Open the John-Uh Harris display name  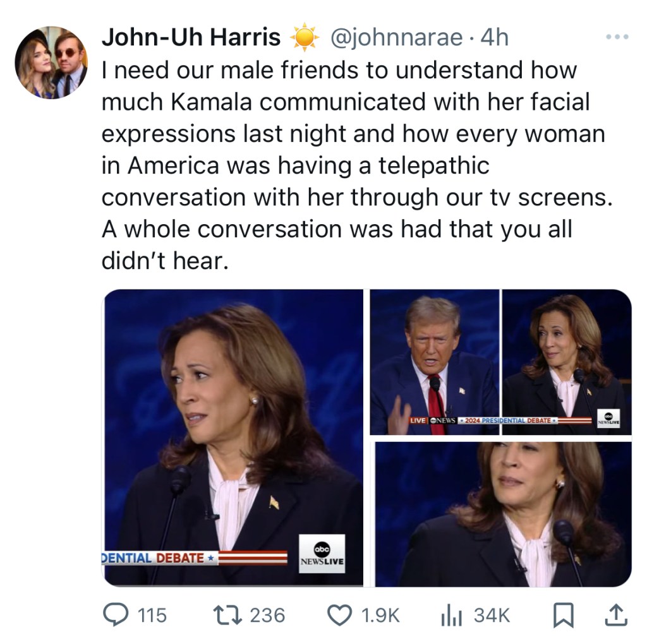click(191, 37)
